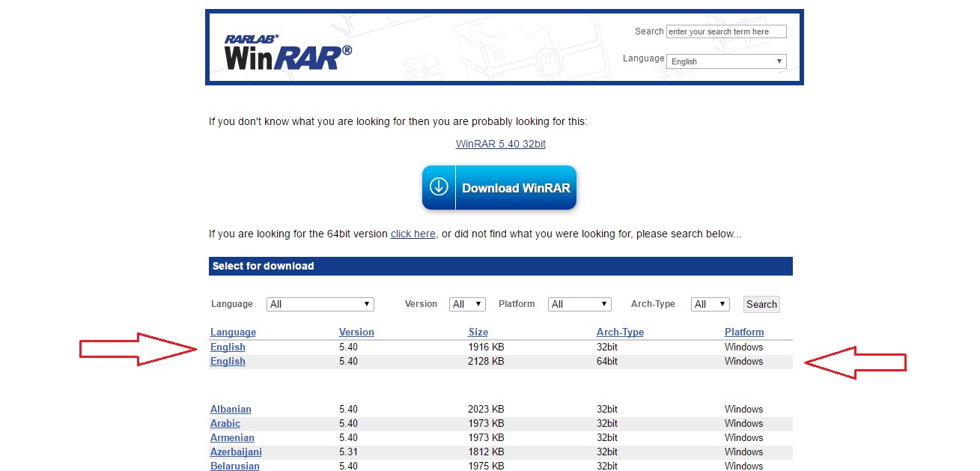Viewport: 980px width, 471px height.
Task: Open the Albanian download link
Action: click(231, 409)
